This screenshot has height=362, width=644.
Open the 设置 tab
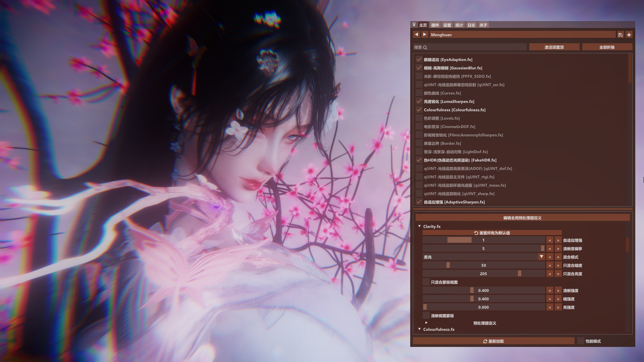[x=447, y=25]
